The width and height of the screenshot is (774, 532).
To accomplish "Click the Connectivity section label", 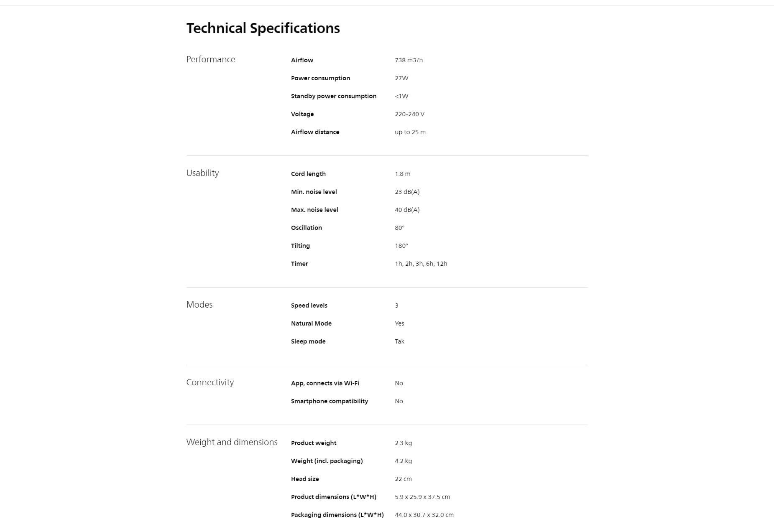I will (210, 382).
